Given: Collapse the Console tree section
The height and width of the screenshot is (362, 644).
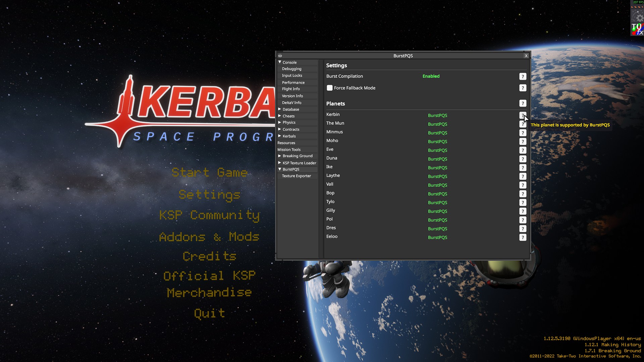Looking at the screenshot, I should (x=280, y=62).
